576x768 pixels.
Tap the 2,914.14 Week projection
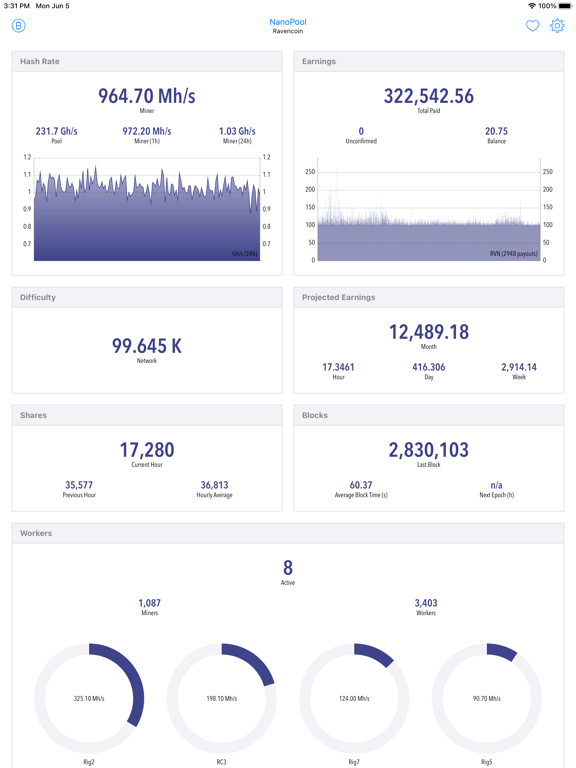click(519, 367)
